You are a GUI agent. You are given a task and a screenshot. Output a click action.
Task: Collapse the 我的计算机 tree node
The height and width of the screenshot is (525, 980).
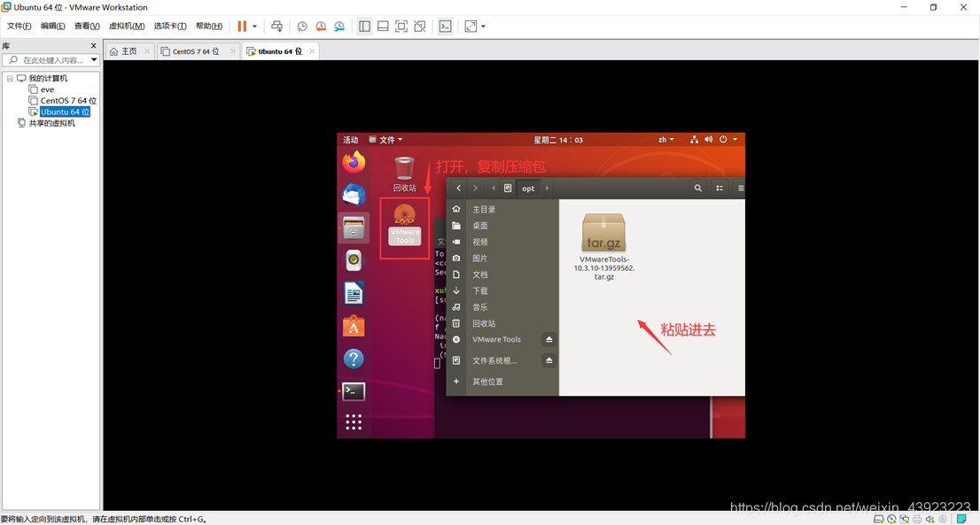coord(10,79)
